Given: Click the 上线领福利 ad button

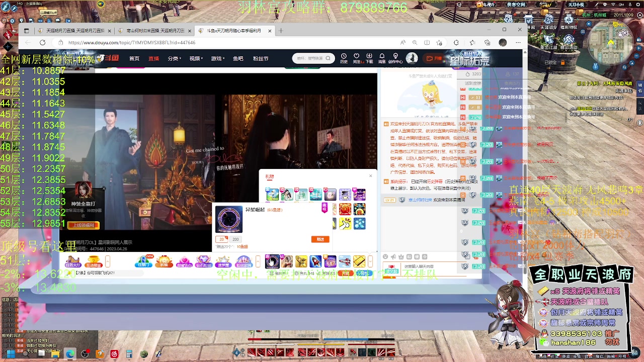Looking at the screenshot, I should [x=84, y=225].
